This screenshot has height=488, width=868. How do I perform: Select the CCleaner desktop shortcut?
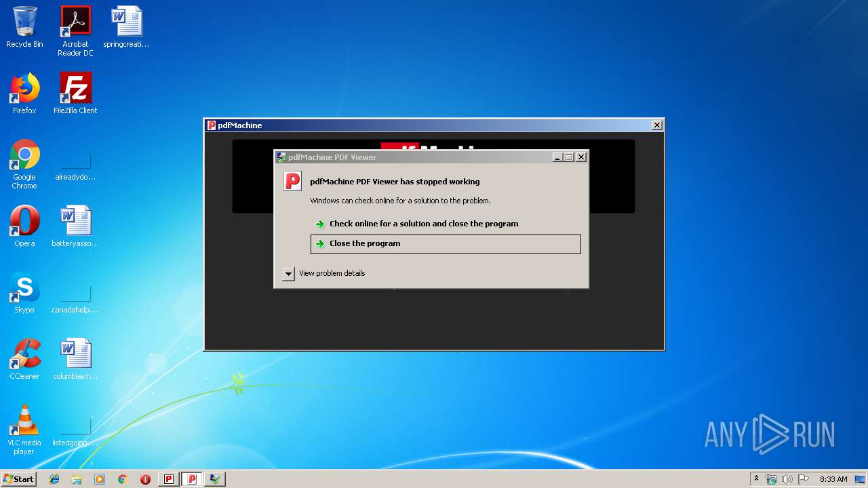click(24, 359)
